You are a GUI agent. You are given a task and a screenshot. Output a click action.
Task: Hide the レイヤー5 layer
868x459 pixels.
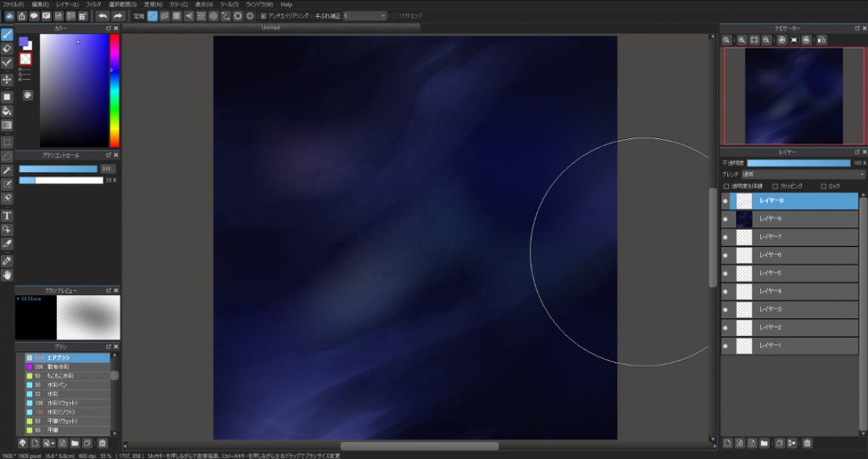[726, 273]
